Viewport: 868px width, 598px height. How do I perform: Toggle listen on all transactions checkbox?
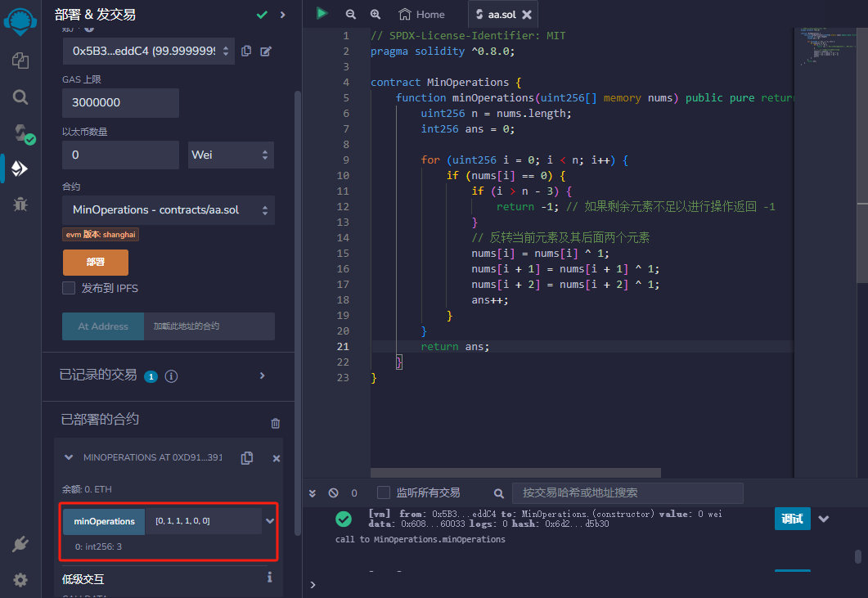[x=383, y=492]
